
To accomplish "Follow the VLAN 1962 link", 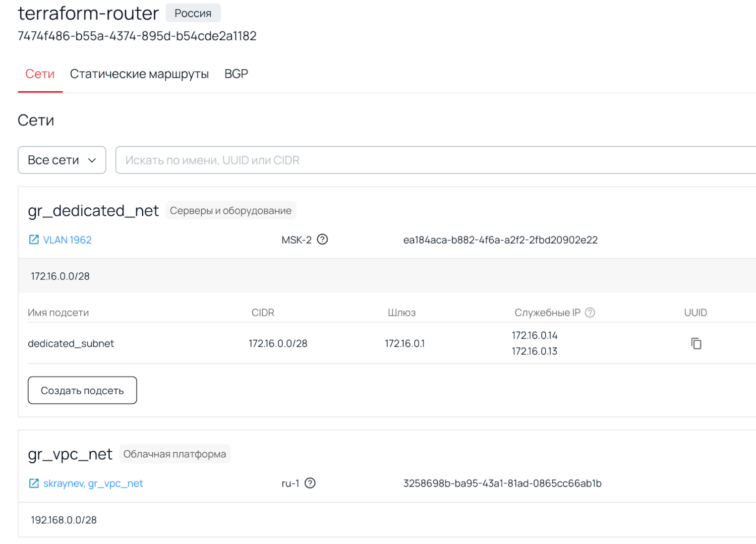I will pos(67,240).
